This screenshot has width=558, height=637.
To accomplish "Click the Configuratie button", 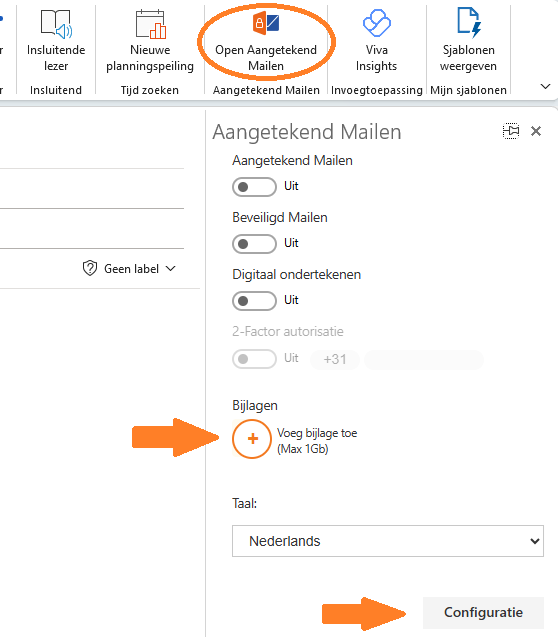I will coord(483,612).
